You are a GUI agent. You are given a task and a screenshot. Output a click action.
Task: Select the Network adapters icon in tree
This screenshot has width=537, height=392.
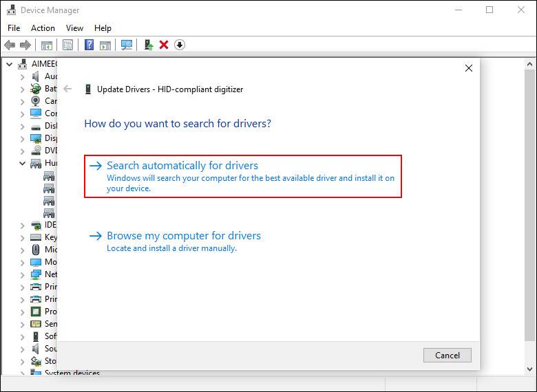(36, 274)
